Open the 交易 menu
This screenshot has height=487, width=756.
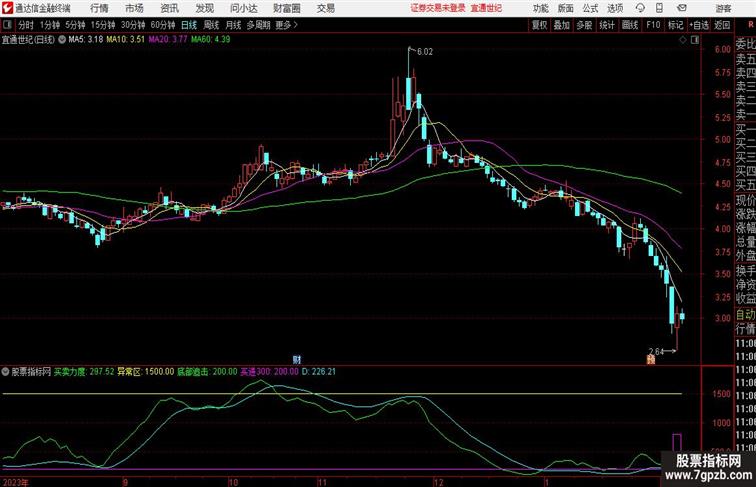[325, 8]
